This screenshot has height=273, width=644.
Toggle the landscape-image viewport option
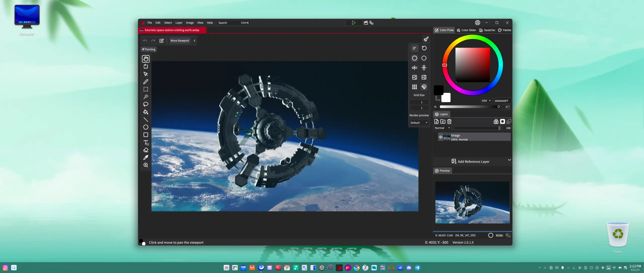click(415, 77)
